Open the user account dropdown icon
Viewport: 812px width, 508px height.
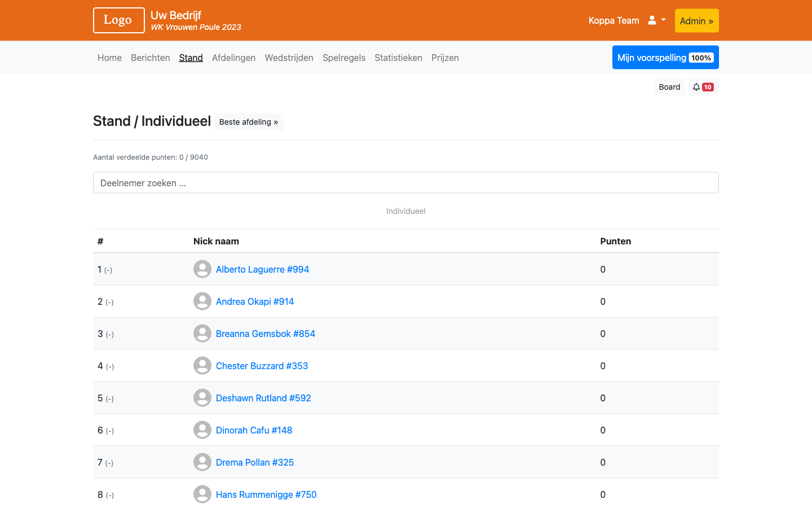pos(657,20)
